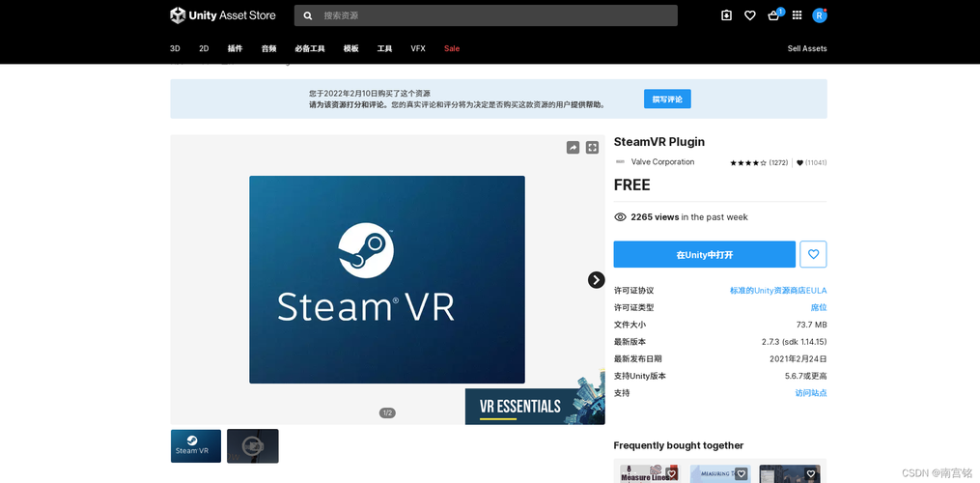Click the 在Unity中打开 button
Screen dimensions: 980x483
pos(705,255)
